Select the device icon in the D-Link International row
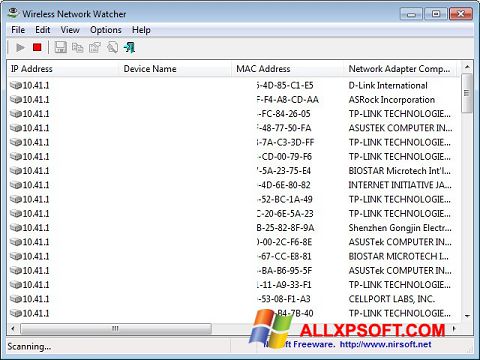 (x=16, y=85)
